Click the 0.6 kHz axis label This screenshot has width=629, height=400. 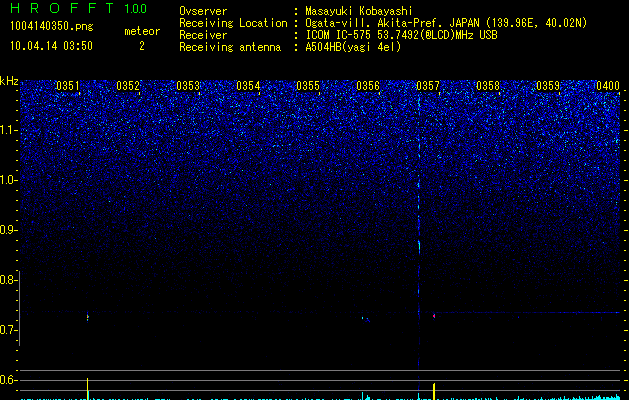[x=8, y=380]
